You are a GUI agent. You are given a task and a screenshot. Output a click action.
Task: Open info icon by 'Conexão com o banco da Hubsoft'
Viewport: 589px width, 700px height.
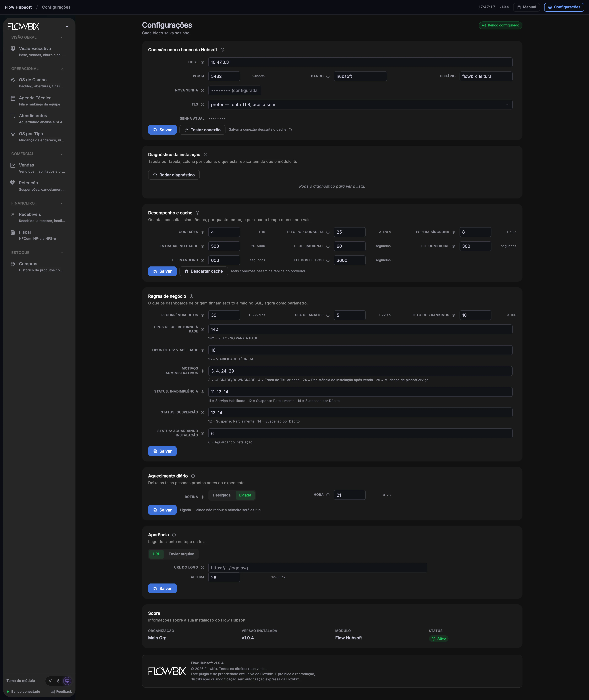[222, 50]
